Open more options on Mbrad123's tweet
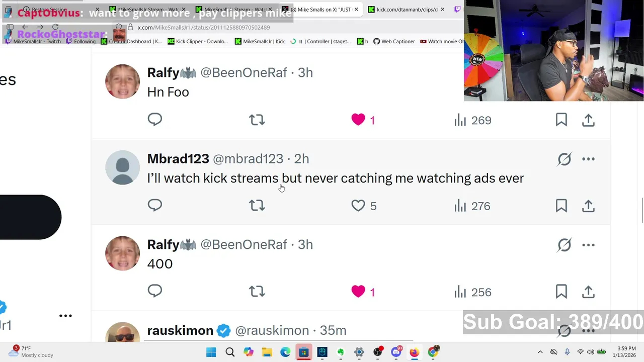644x362 pixels. pyautogui.click(x=588, y=159)
